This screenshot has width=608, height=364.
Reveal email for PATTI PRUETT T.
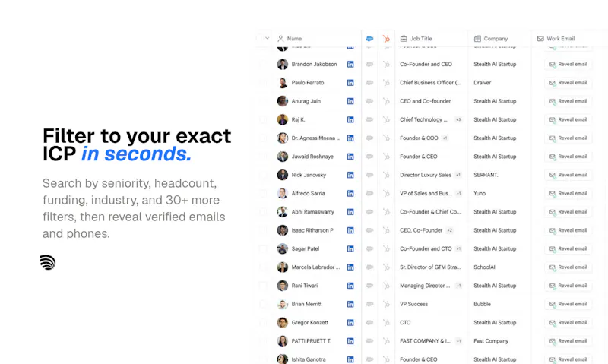coord(568,341)
